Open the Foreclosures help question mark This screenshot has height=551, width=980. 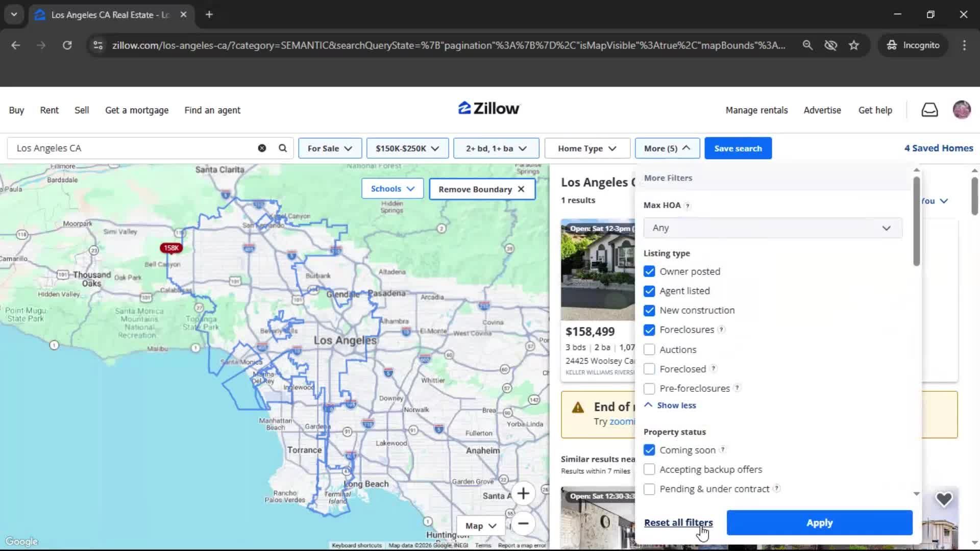721,330
